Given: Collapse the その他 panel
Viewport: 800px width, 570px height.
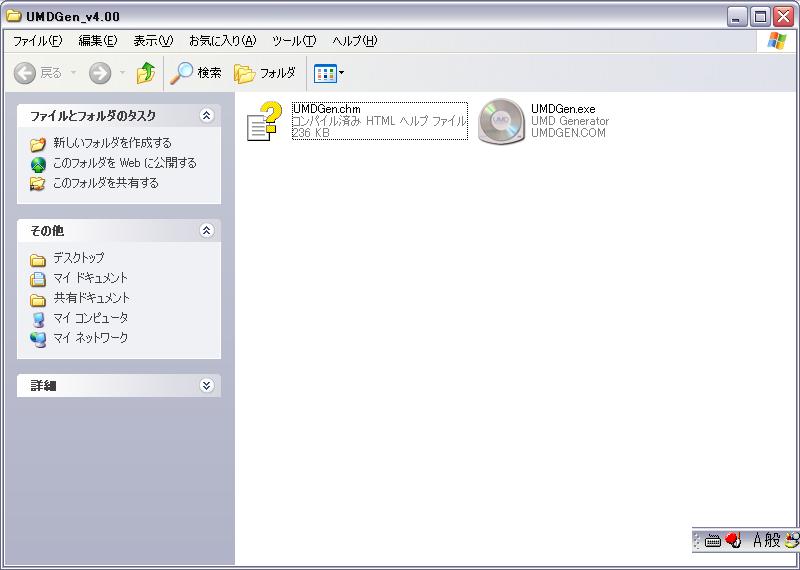Looking at the screenshot, I should coord(206,231).
